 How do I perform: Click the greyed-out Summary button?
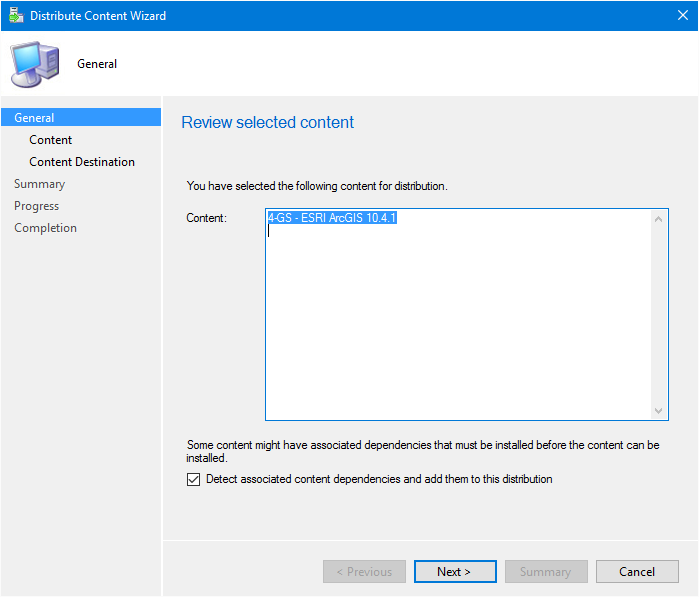(x=546, y=572)
